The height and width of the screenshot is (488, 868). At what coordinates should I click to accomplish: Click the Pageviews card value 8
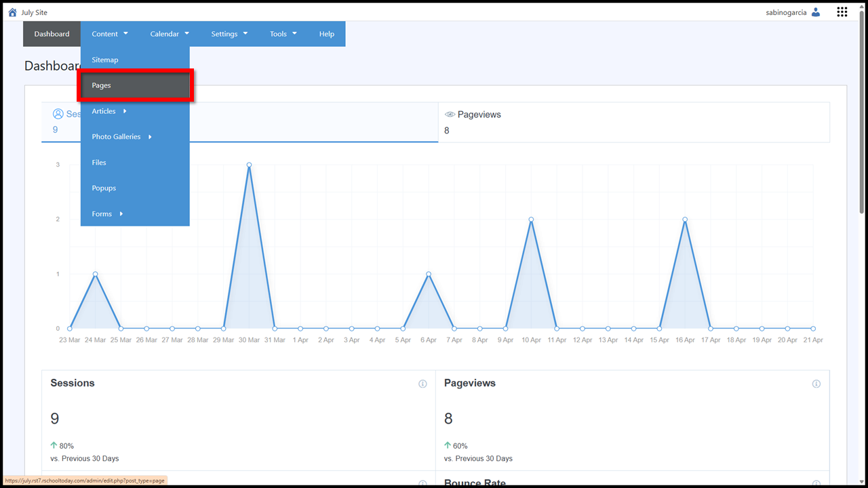tap(448, 419)
